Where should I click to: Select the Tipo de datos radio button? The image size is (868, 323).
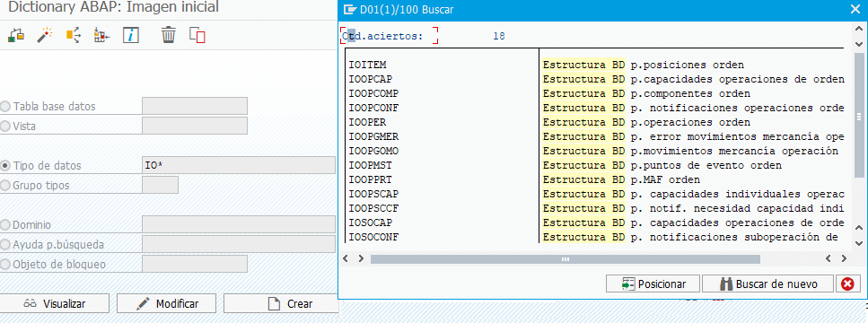[6, 165]
